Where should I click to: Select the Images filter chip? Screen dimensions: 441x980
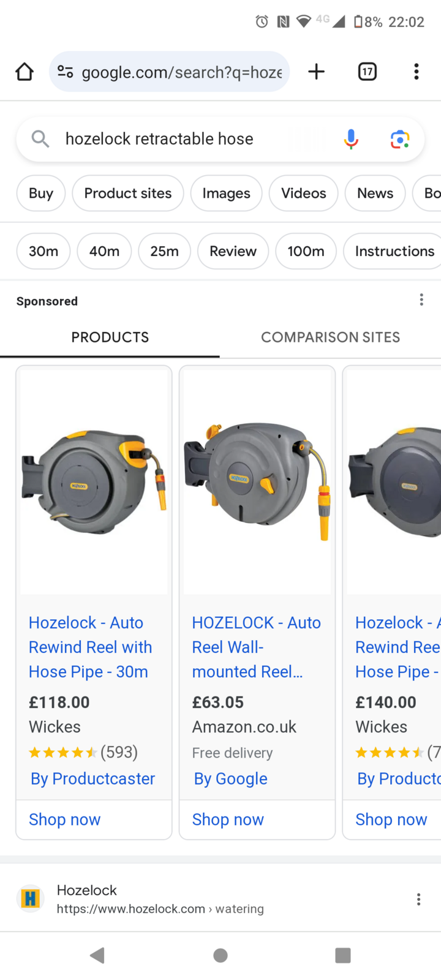click(x=226, y=193)
